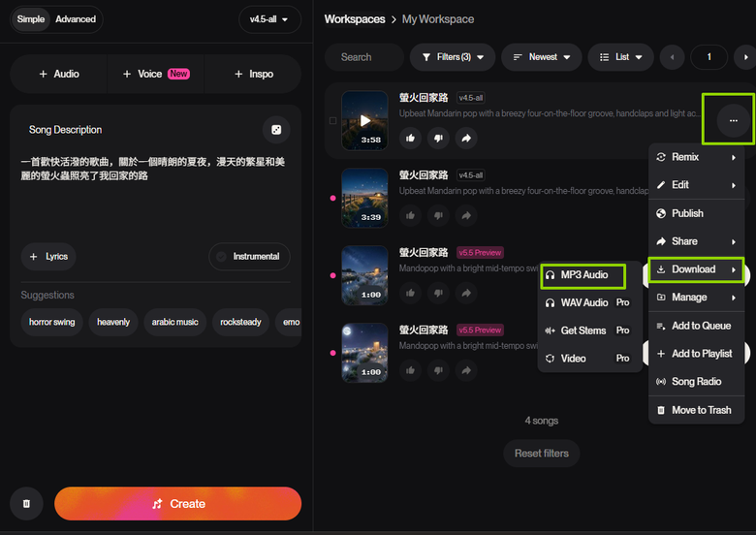Like the fourth song with moon thumbnail
The height and width of the screenshot is (535, 756).
click(x=410, y=370)
